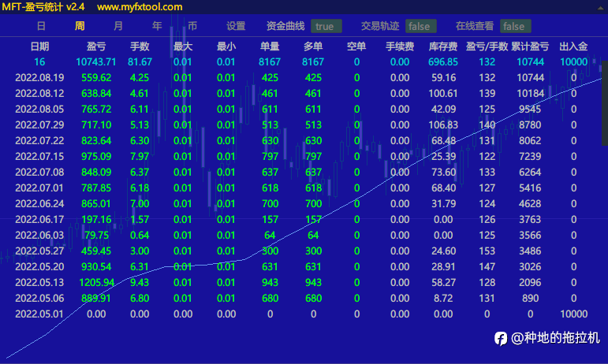This screenshot has height=364, width=608.
Task: Select total swap value 696.85
Action: [443, 62]
